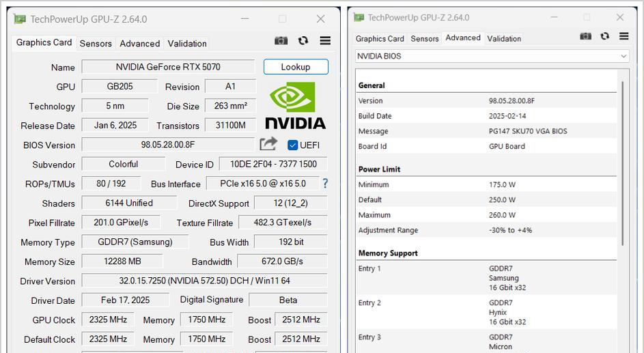Click the Lookup button
644x353 pixels.
click(296, 67)
